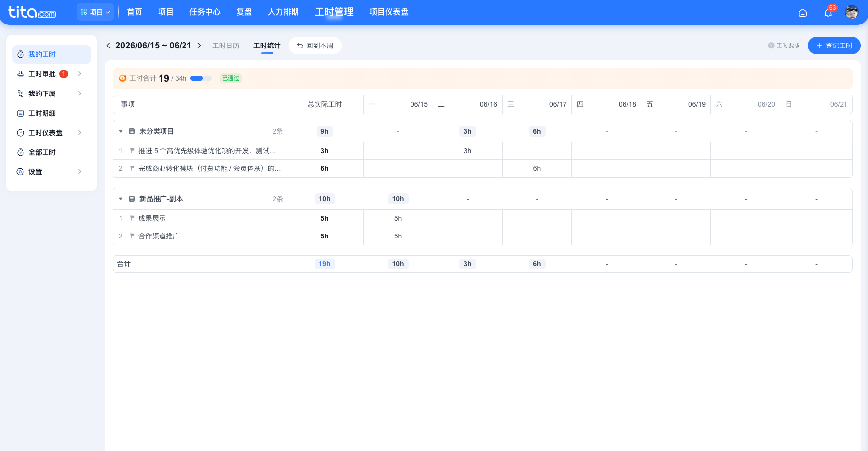Open 复盘 in top navigation
The image size is (868, 451).
click(244, 12)
